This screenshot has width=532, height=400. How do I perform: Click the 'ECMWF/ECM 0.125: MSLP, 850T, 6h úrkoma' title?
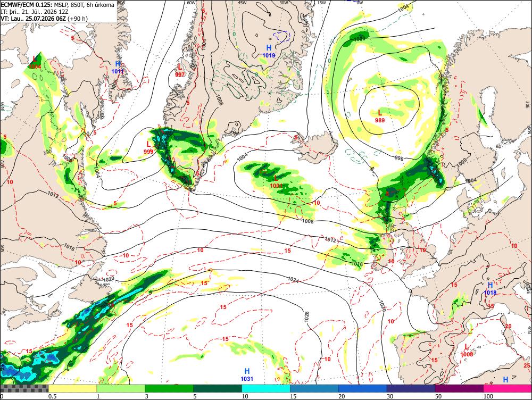tap(57, 5)
